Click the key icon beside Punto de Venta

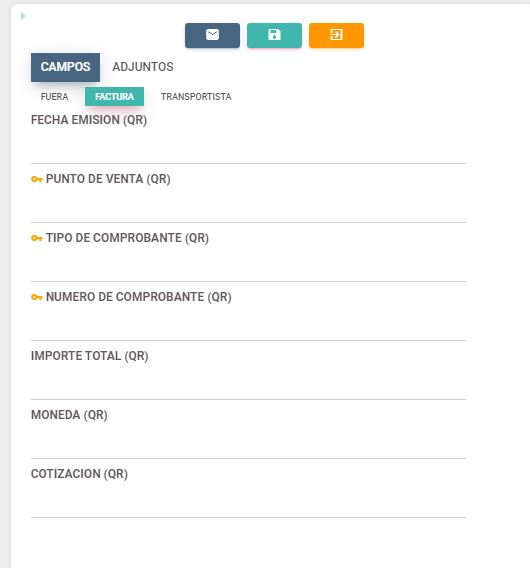(x=37, y=179)
